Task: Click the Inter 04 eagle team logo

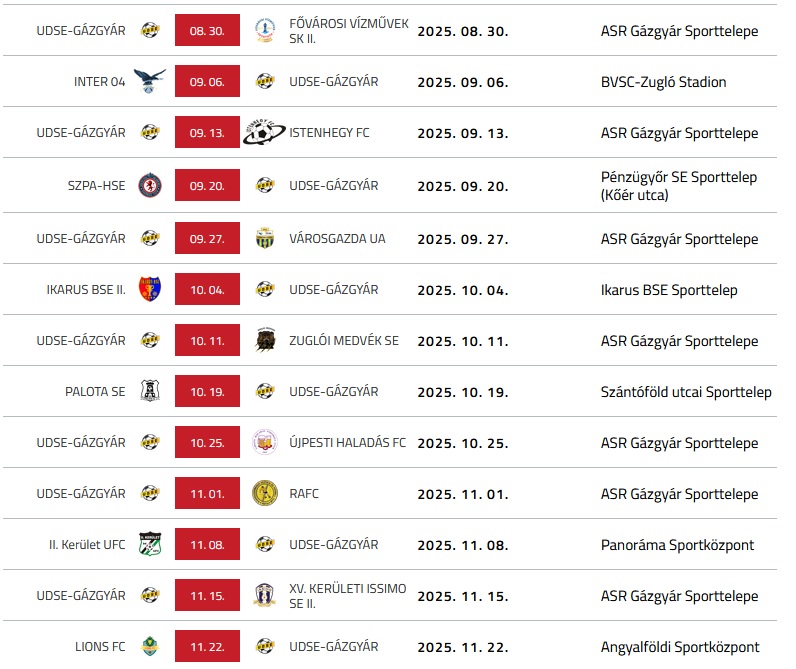Action: click(150, 81)
